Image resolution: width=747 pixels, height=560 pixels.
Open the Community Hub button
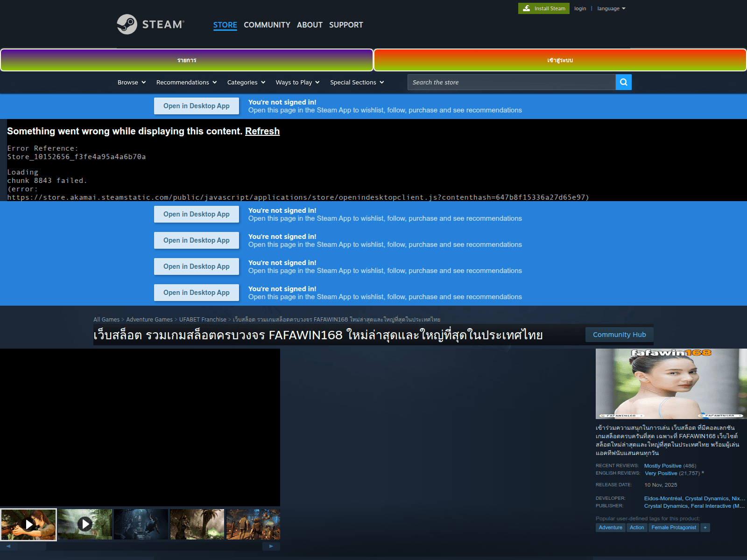pyautogui.click(x=619, y=335)
